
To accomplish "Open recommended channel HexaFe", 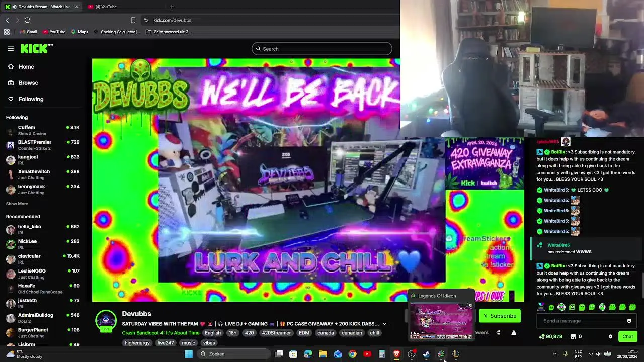I will coord(43,289).
